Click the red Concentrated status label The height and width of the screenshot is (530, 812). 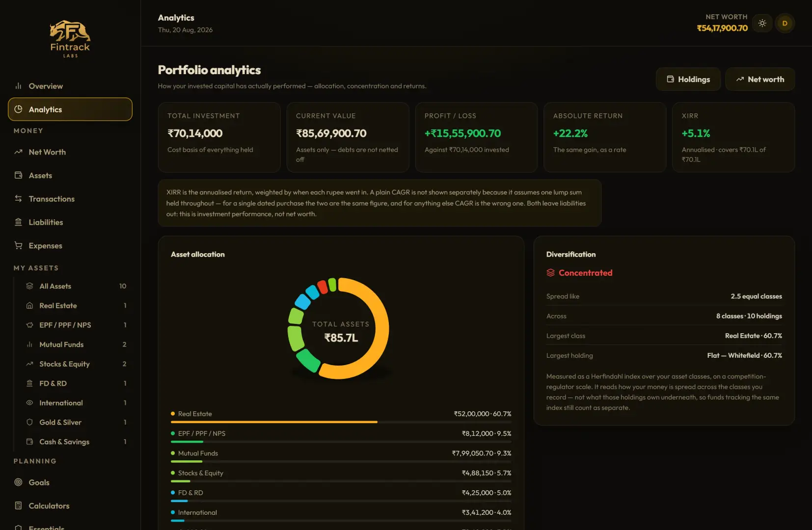click(x=586, y=273)
